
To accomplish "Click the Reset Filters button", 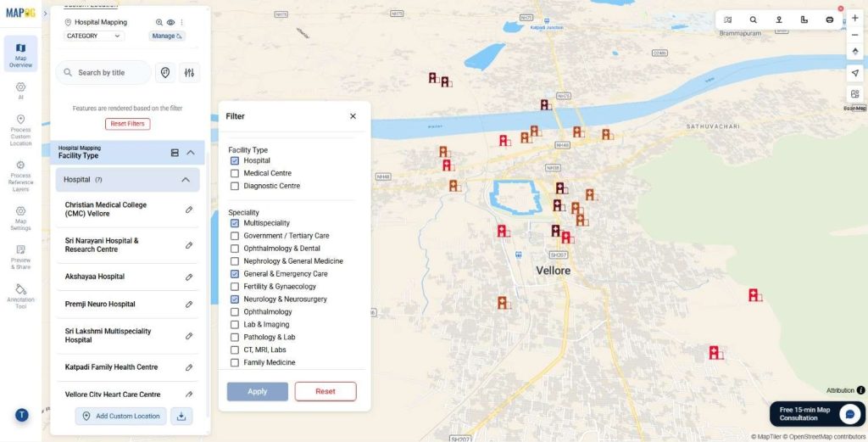I will 127,124.
